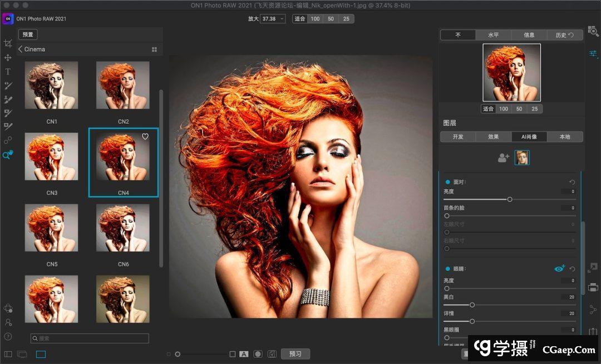Open the Browse module icon
601x364 pixels.
(593, 31)
